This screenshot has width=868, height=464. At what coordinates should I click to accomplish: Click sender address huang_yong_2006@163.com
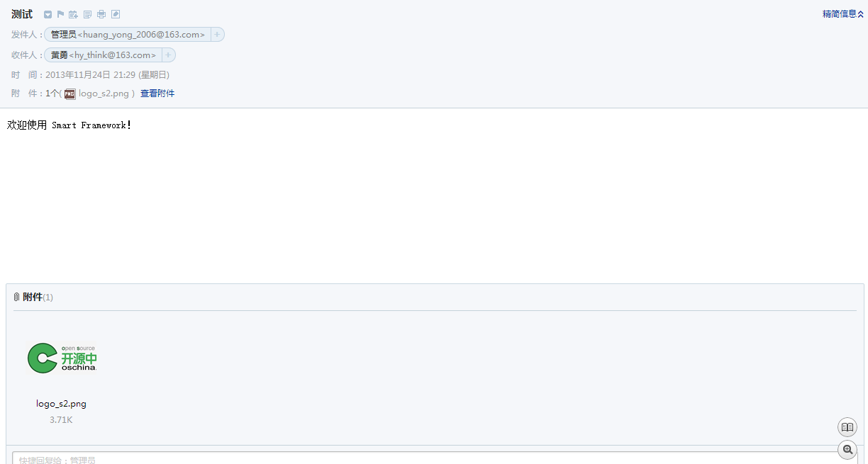(x=141, y=35)
